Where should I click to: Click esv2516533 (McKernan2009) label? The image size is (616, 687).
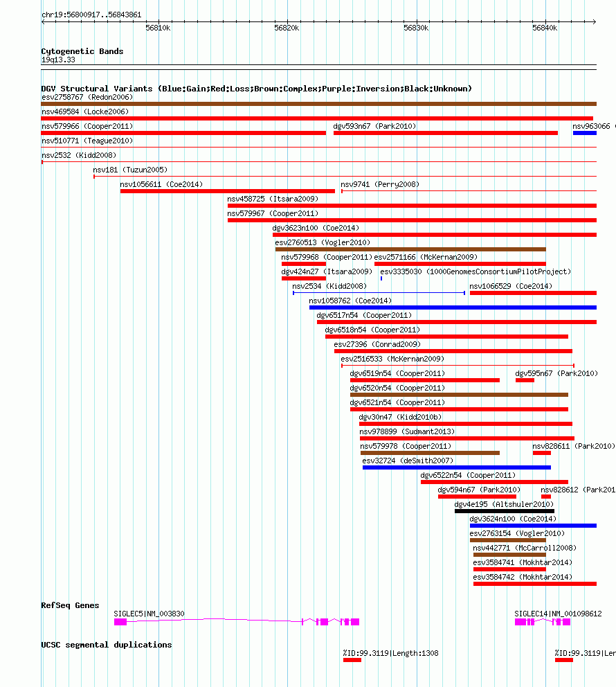[392, 359]
